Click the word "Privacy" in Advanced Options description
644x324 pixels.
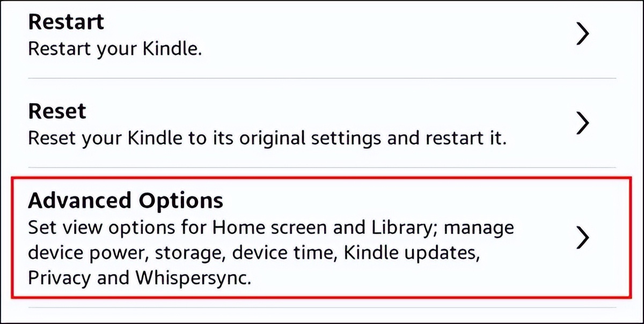[x=60, y=278]
